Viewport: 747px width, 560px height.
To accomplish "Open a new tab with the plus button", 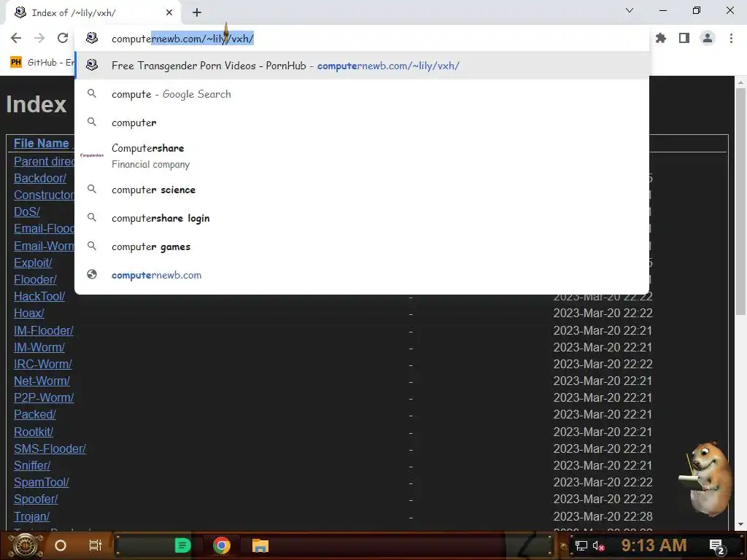I will click(x=197, y=12).
